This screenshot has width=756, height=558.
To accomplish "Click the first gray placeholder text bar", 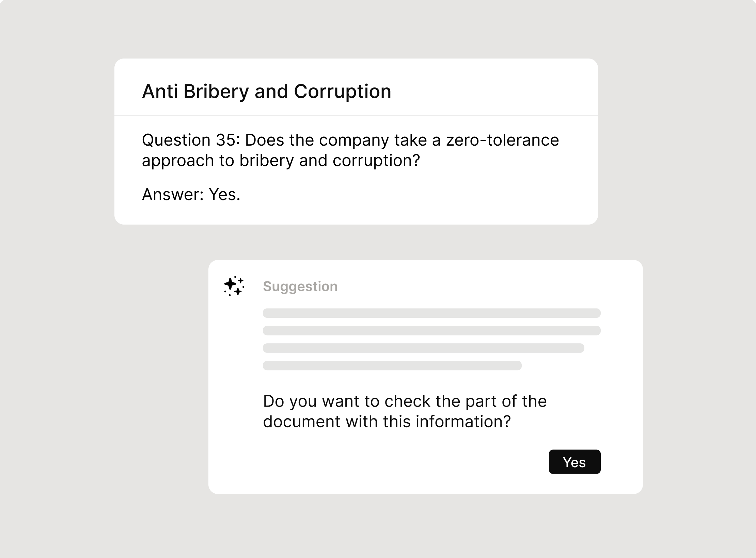I will point(431,313).
